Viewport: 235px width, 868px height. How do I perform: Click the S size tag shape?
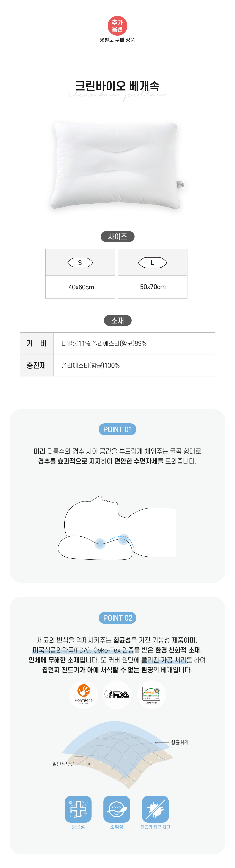click(80, 262)
